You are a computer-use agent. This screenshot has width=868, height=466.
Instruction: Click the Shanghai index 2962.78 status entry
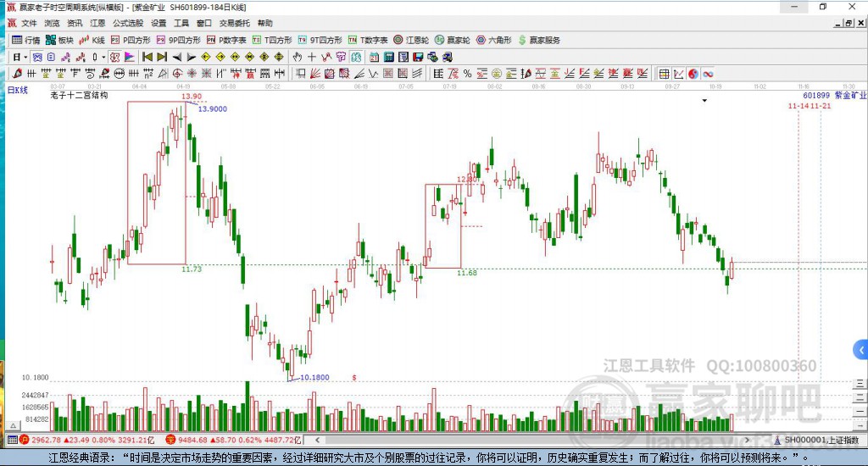[x=87, y=440]
